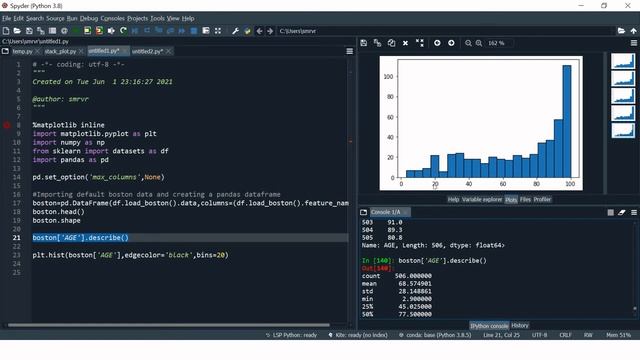The width and height of the screenshot is (640, 360).
Task: Change to parent directory up arrow
Action: pos(633,31)
